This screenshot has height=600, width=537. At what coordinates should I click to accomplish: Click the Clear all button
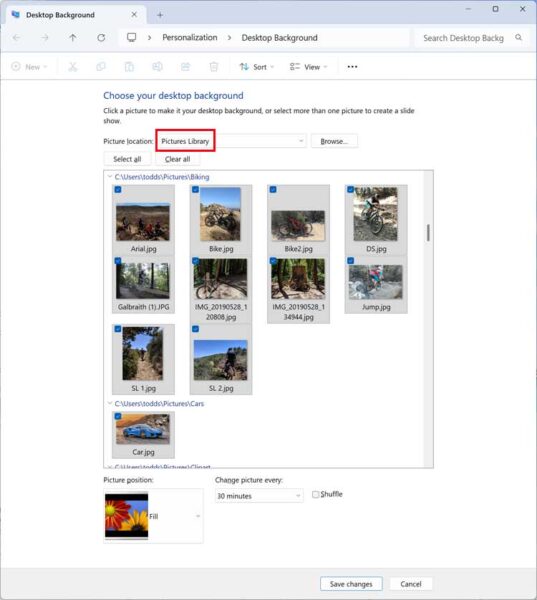[x=177, y=159]
